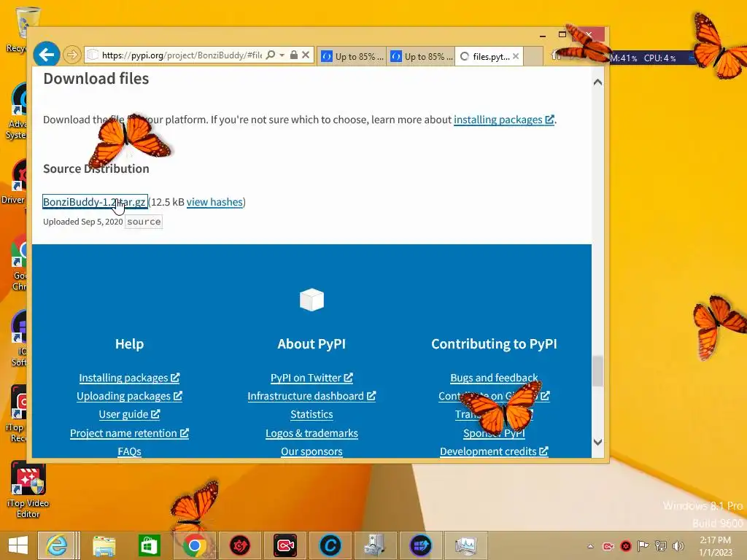This screenshot has width=747, height=560.
Task: Click the source tag label
Action: [144, 222]
